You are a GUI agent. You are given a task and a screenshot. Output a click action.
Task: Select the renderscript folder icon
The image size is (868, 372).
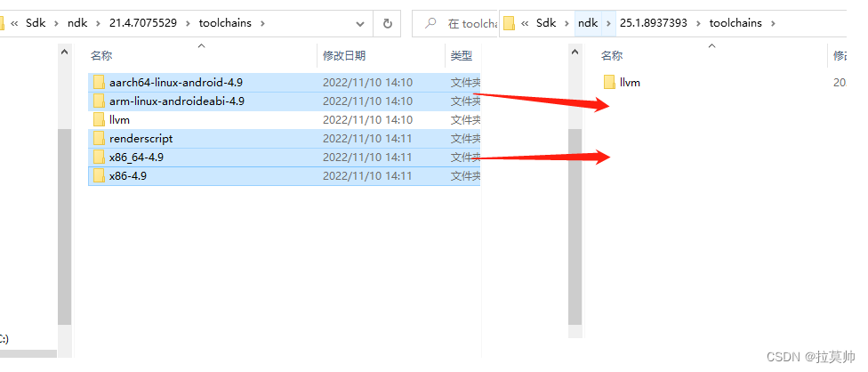coord(99,139)
